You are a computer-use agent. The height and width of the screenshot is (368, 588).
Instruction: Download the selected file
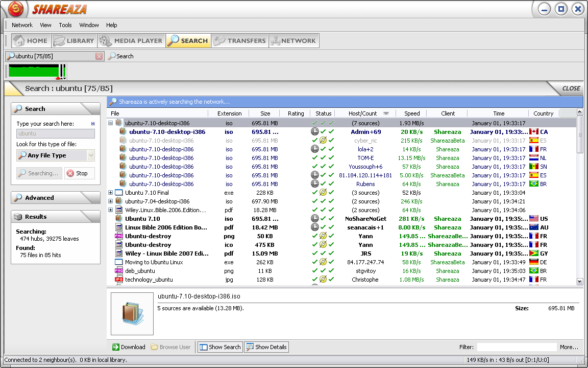point(129,347)
